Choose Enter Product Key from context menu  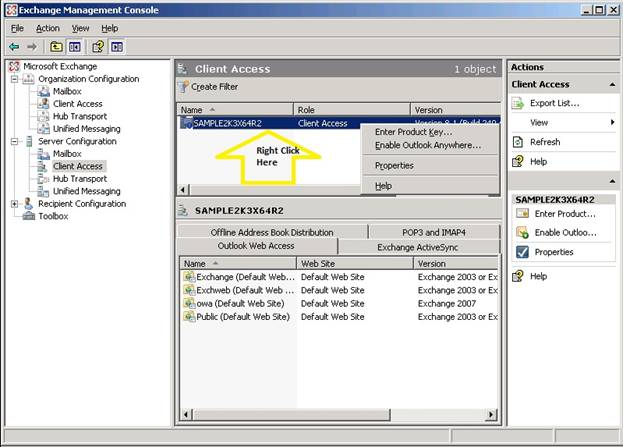click(x=413, y=132)
